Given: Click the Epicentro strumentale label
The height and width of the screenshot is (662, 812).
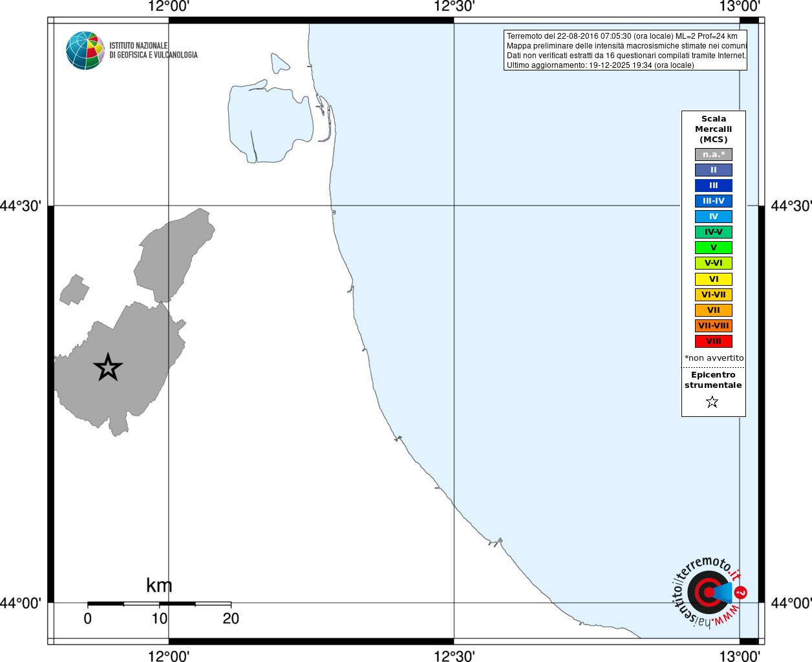Looking at the screenshot, I should [x=713, y=380].
